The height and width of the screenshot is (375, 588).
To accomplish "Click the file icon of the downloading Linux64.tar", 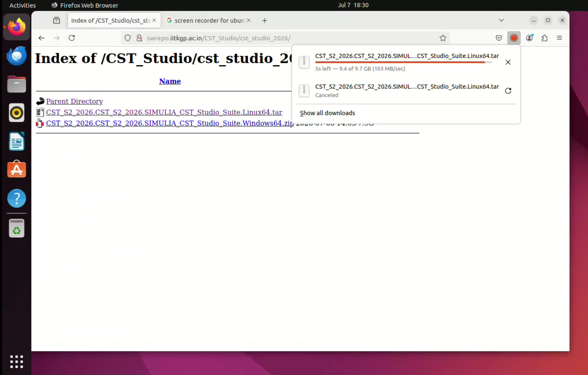I will (x=304, y=62).
